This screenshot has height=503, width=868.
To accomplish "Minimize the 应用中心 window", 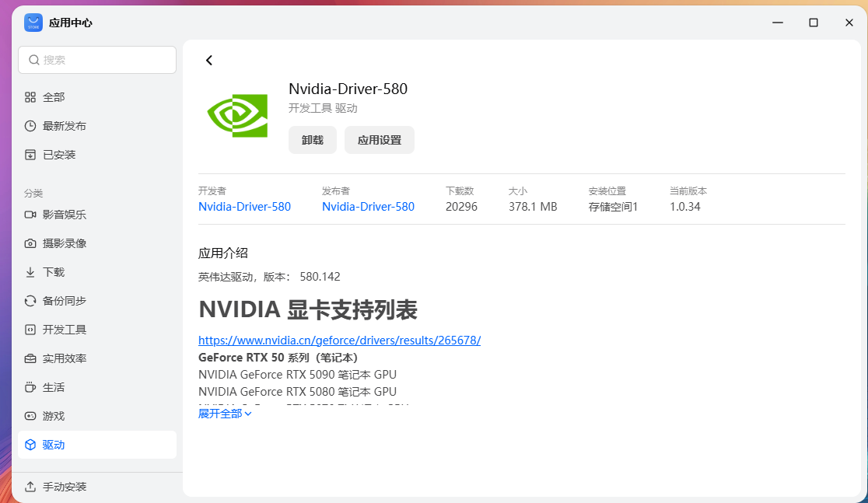I will point(778,23).
